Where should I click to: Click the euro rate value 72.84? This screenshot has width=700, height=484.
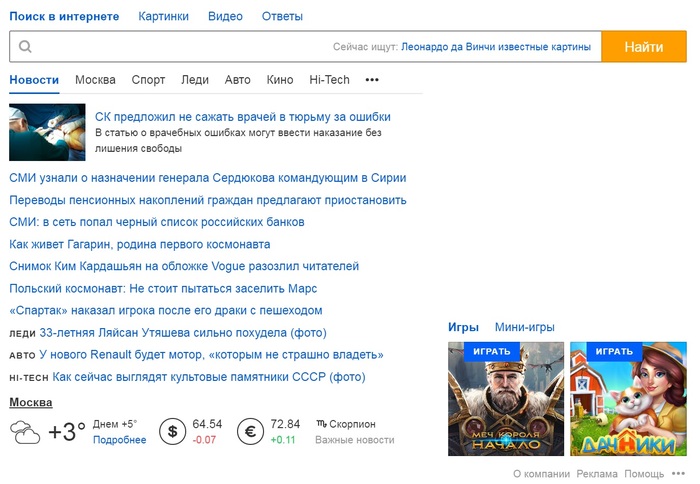pos(285,424)
